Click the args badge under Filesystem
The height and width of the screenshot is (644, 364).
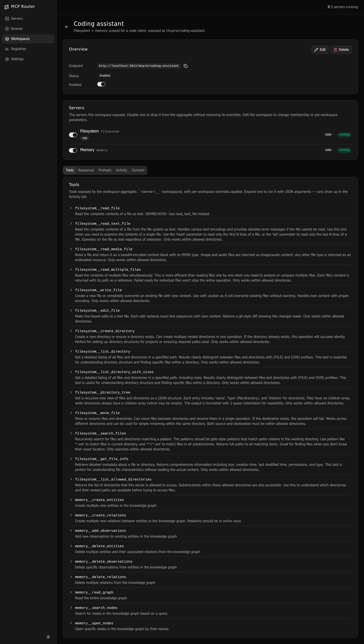[x=85, y=138]
